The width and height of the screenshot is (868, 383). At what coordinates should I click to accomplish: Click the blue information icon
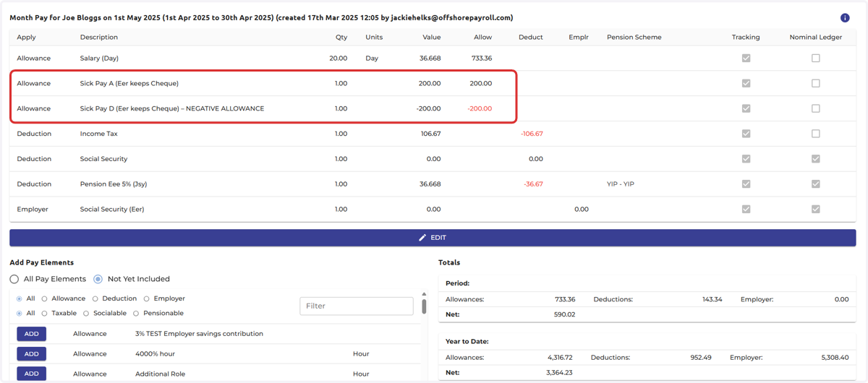coord(845,18)
